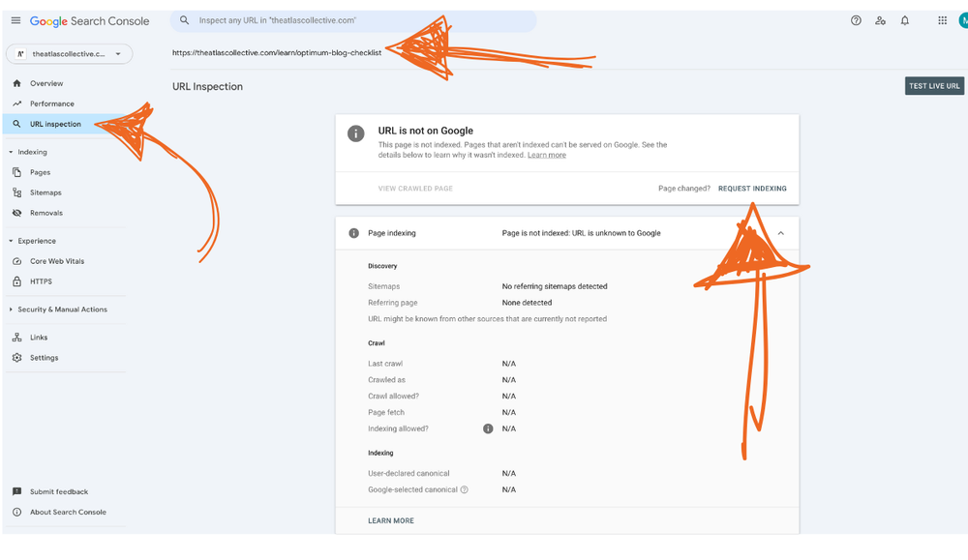Click VIEW CRAWLED PAGE
The image size is (968, 560).
pyautogui.click(x=415, y=189)
